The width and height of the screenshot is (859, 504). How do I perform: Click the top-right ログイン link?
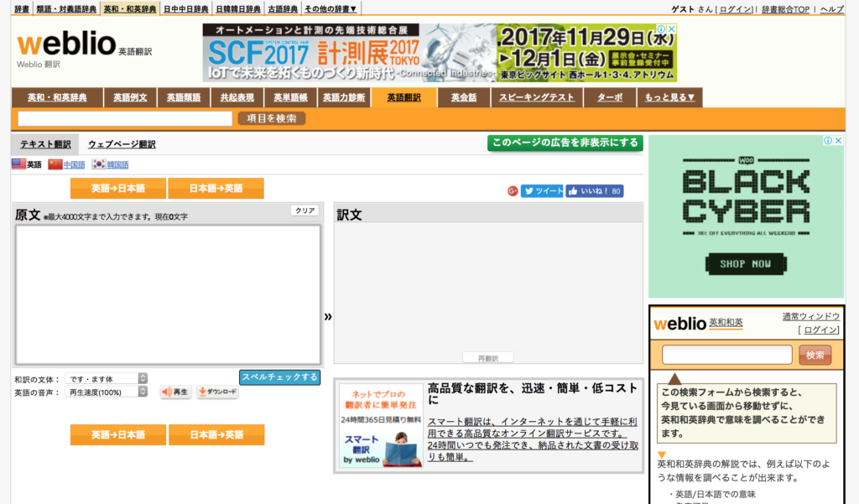point(735,8)
